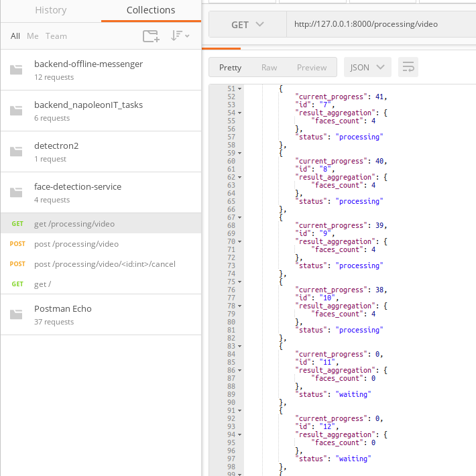Collapse result_aggregation fold arrow at line 78
The image size is (476, 476).
point(240,306)
